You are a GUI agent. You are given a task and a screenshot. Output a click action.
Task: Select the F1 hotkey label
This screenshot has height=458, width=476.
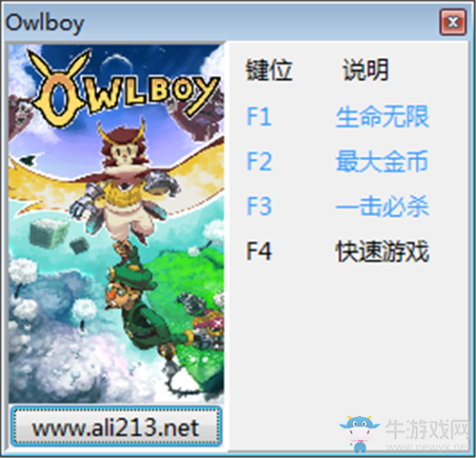[259, 116]
